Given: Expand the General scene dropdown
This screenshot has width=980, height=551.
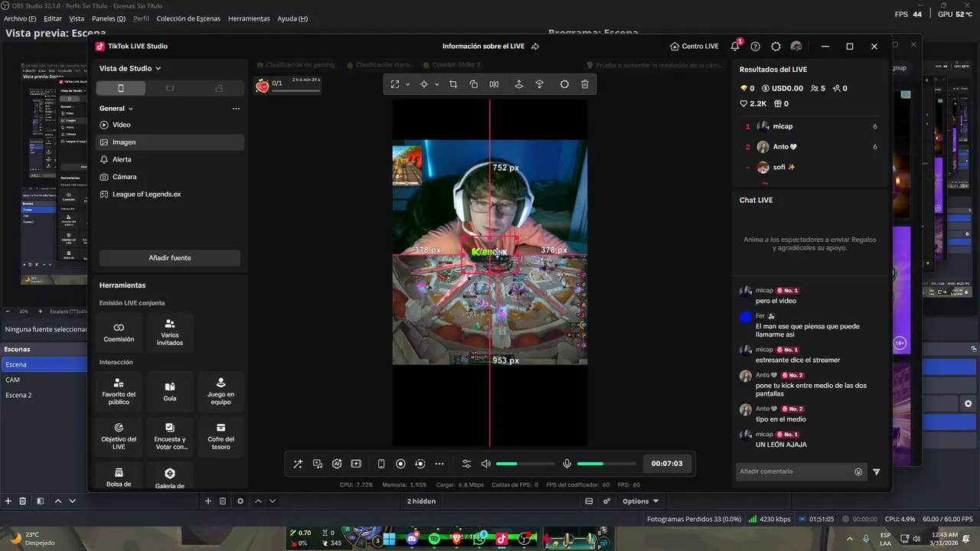Looking at the screenshot, I should click(x=116, y=109).
